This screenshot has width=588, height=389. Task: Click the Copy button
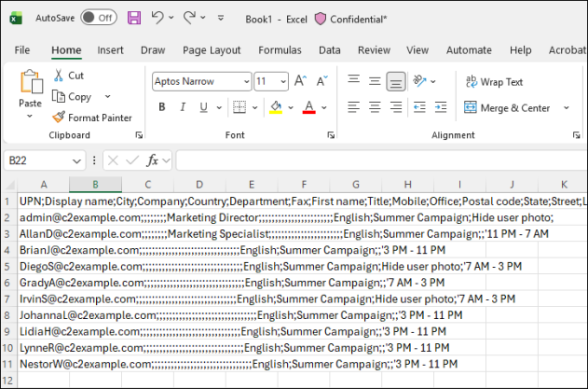point(72,96)
